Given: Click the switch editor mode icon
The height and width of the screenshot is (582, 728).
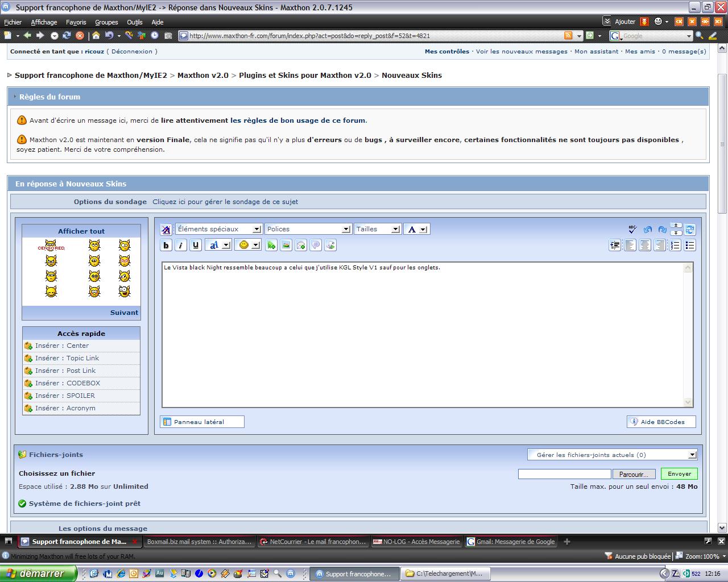Looking at the screenshot, I should (x=690, y=229).
